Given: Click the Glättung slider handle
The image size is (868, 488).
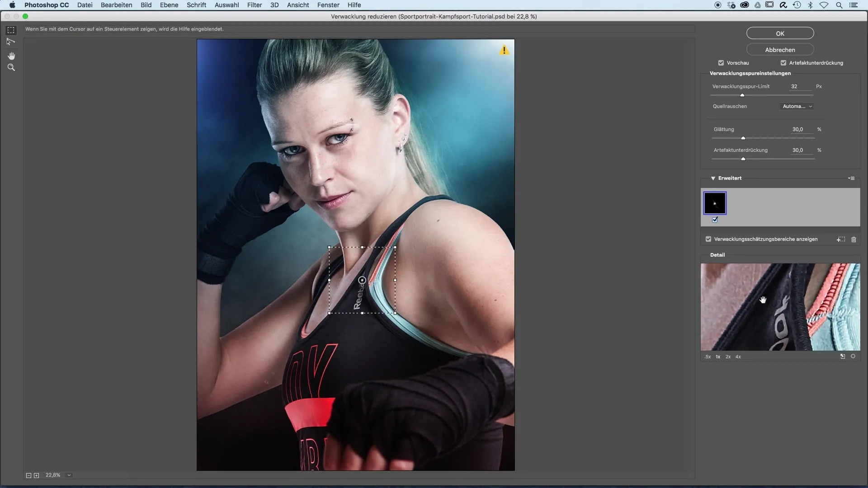Looking at the screenshot, I should (x=743, y=138).
